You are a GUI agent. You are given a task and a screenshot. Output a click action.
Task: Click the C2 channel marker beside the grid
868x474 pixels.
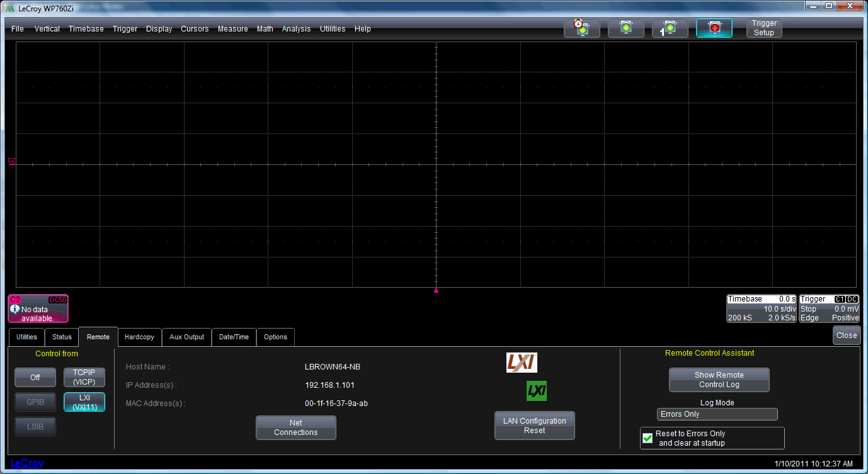(x=11, y=161)
